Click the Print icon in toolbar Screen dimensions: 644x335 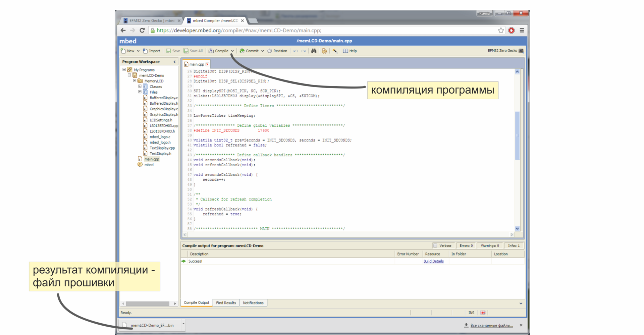point(324,51)
